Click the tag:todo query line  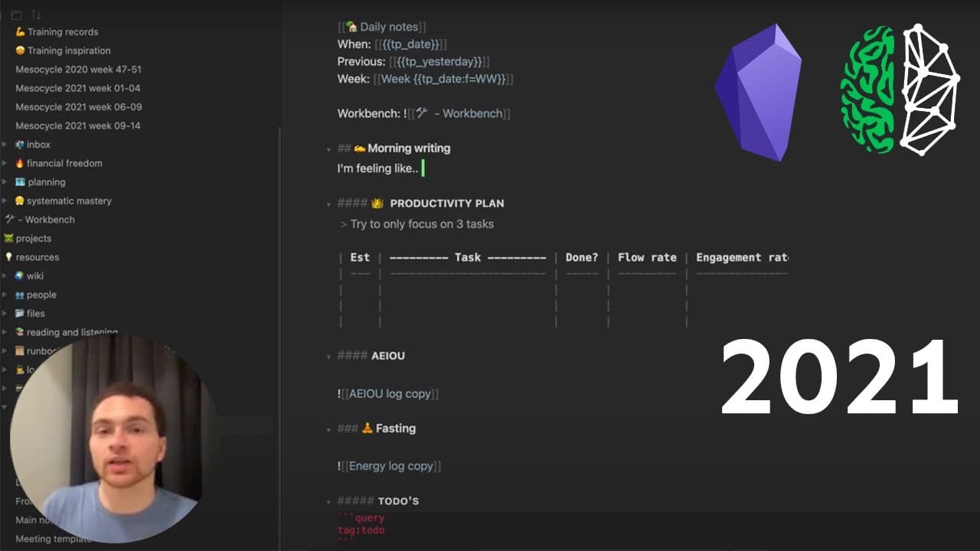click(361, 530)
